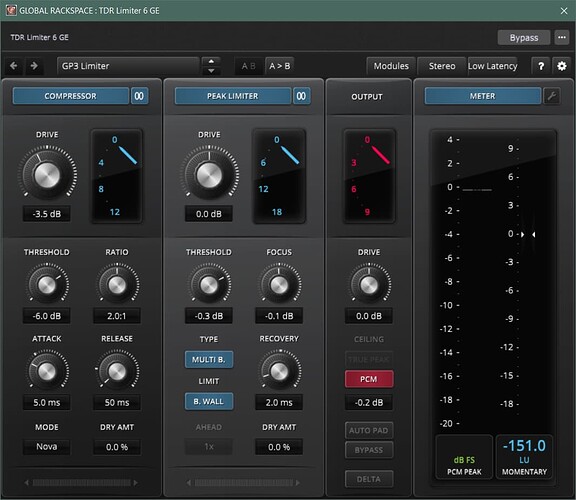Click the recovery 2.0 ms value field
This screenshot has width=576, height=500.
(279, 402)
